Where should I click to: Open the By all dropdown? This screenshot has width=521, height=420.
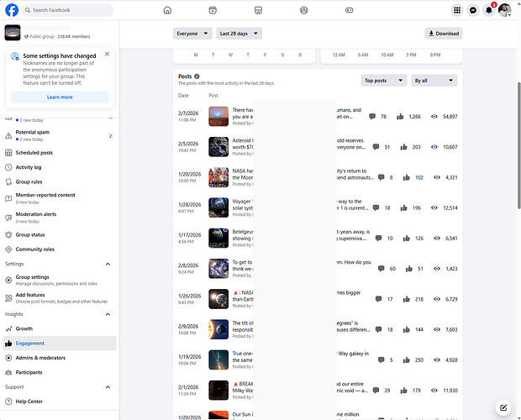434,81
